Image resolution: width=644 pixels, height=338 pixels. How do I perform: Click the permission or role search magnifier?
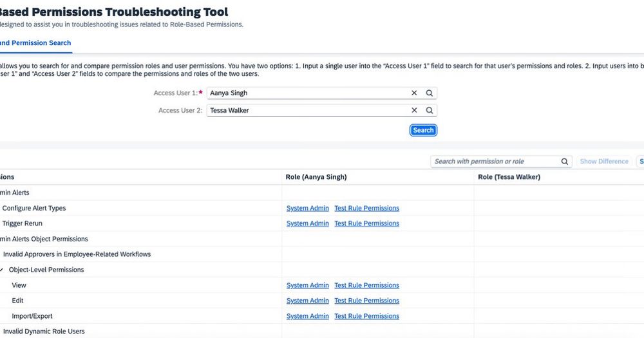coord(565,162)
